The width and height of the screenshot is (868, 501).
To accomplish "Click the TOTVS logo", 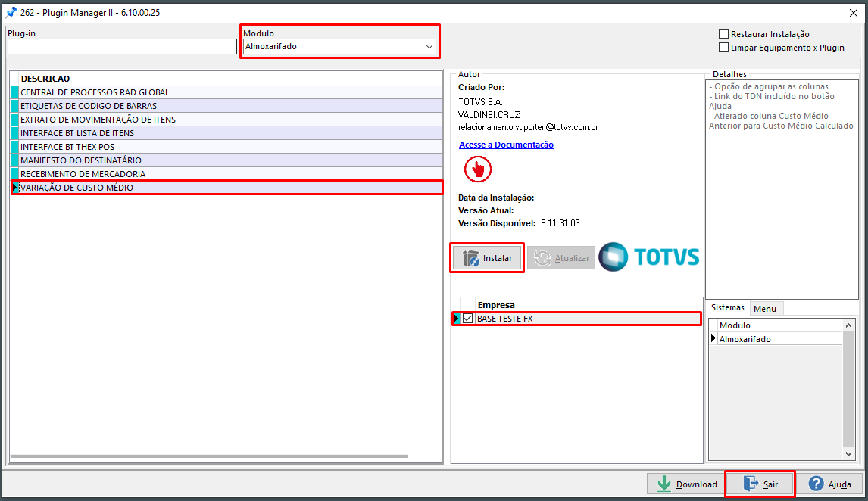I will click(x=649, y=257).
